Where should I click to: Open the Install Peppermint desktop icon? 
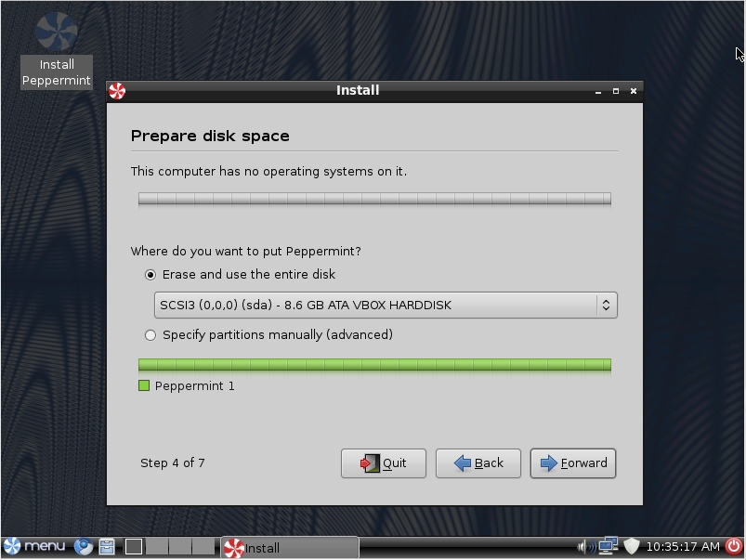(x=56, y=49)
